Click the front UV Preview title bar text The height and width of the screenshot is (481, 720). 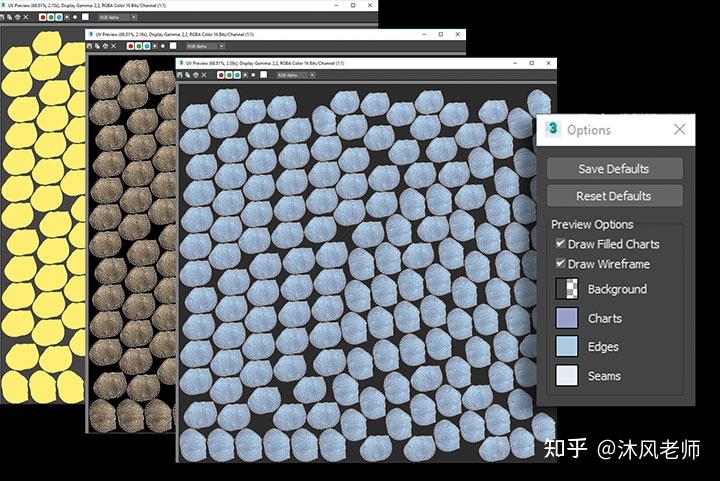click(265, 63)
